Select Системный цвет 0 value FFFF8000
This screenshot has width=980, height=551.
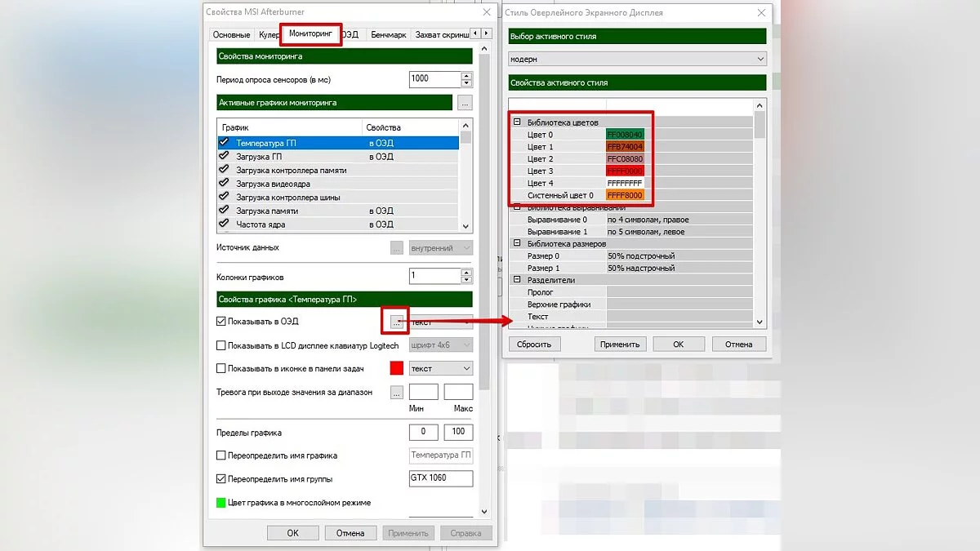tap(625, 196)
